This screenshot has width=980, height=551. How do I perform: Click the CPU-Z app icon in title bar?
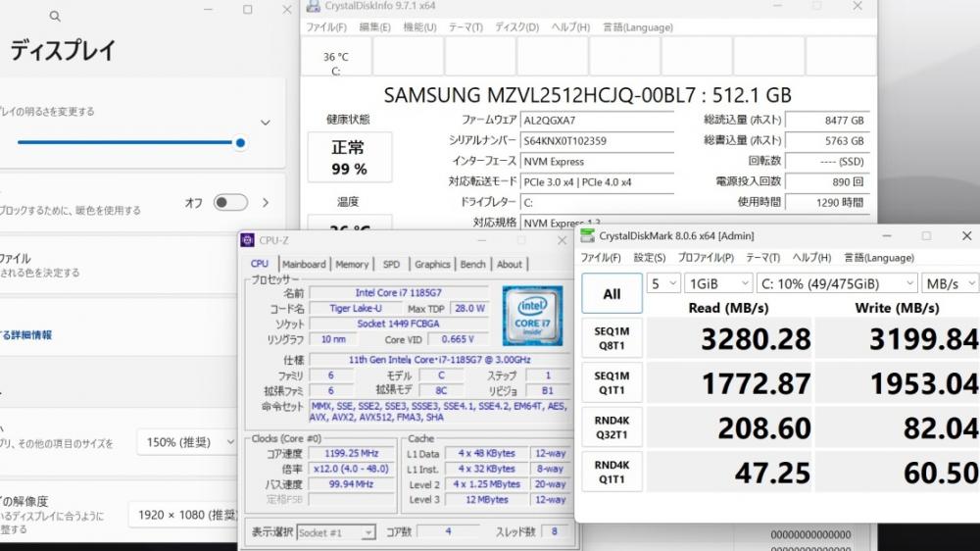coord(248,240)
